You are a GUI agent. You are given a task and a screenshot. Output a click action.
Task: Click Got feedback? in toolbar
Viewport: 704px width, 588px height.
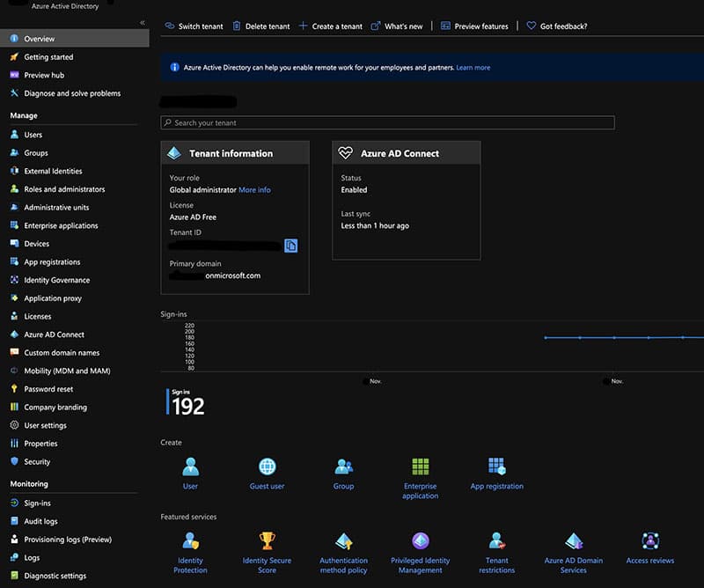557,26
